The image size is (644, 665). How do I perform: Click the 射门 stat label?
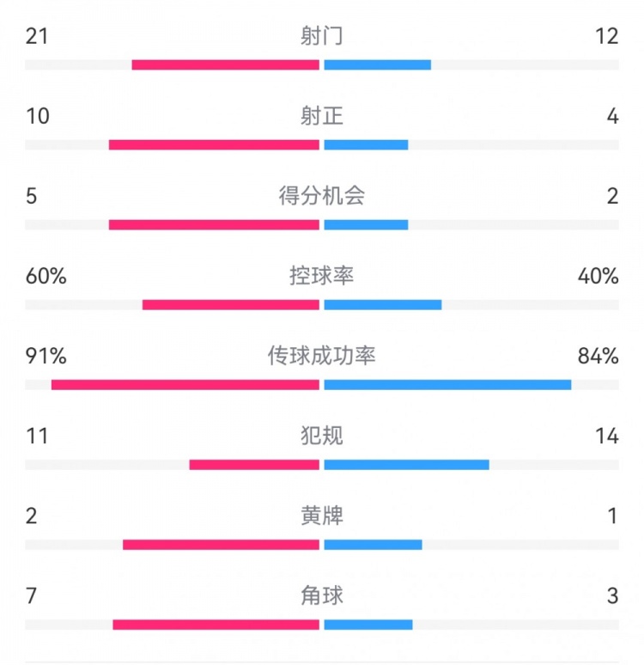[322, 36]
